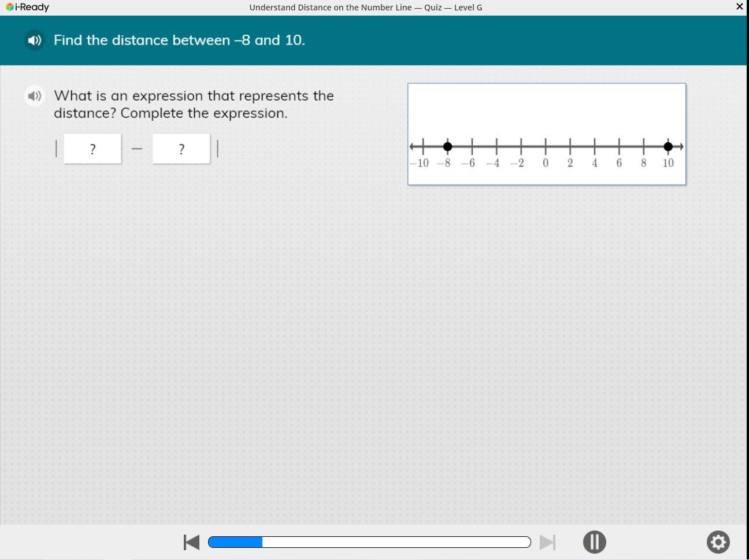The image size is (749, 560).
Task: Click the 4 label on the number line
Action: [595, 163]
